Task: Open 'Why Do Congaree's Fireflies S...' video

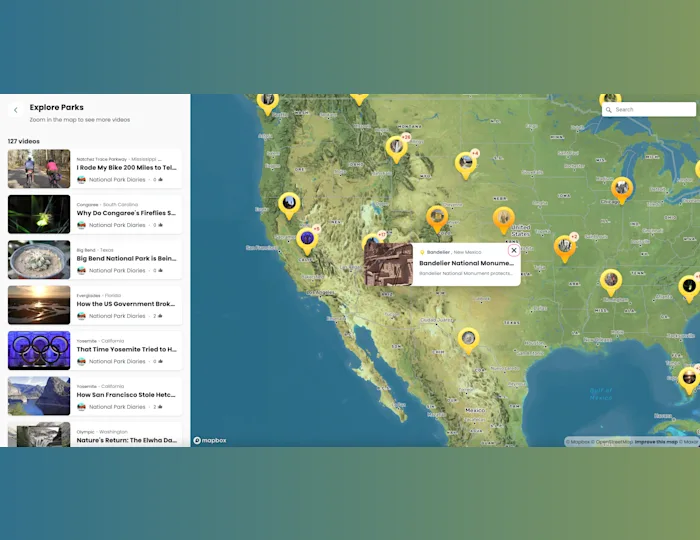Action: (126, 213)
